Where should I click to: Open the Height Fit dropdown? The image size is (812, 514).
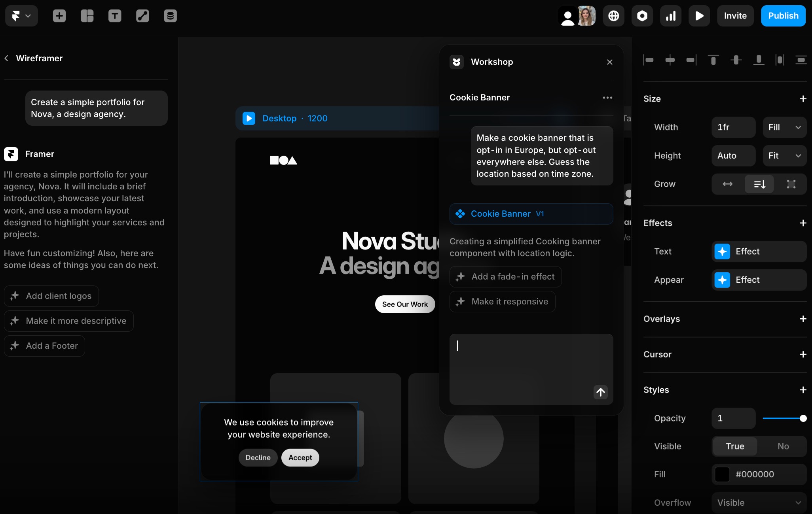784,156
